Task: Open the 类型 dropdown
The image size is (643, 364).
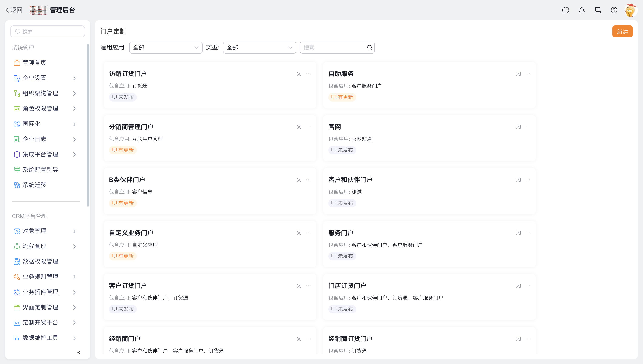Action: [x=259, y=48]
